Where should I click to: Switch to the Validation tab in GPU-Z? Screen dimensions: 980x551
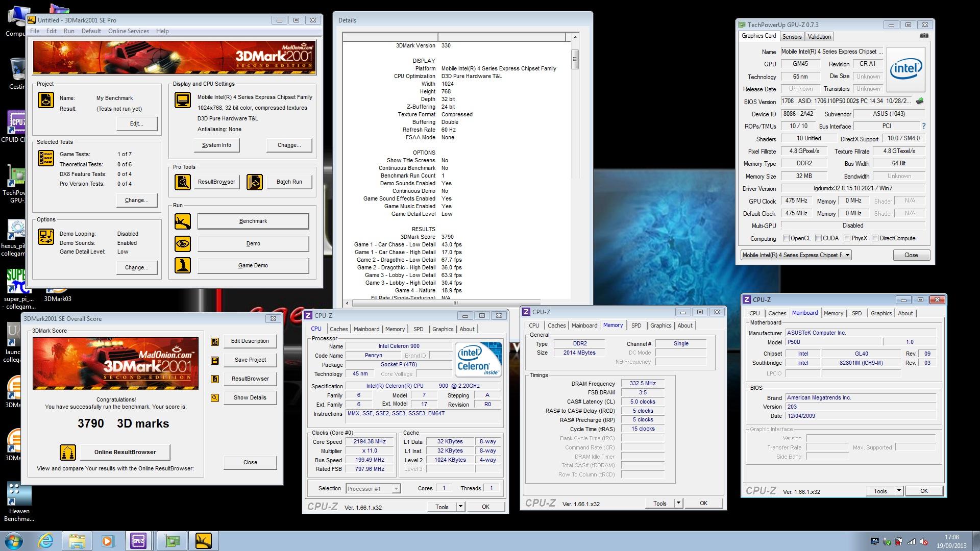point(819,37)
